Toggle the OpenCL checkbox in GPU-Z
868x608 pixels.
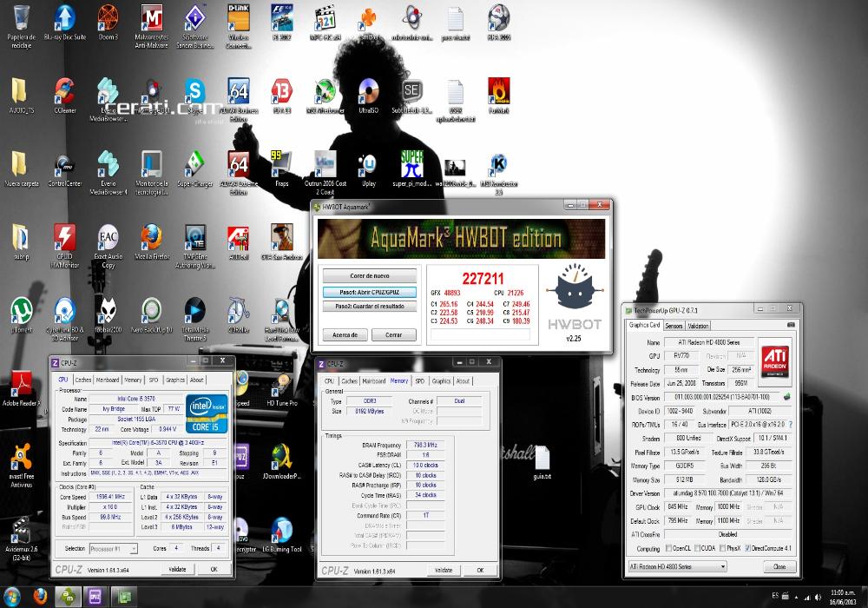pos(668,548)
